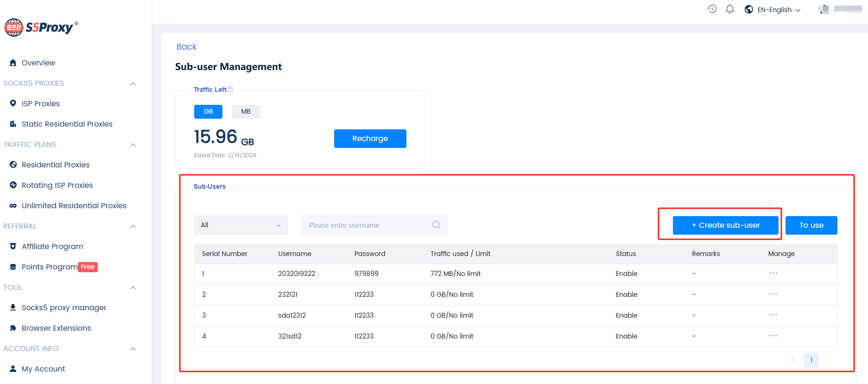Click the Expire Date 2/10/2024 text

[225, 155]
